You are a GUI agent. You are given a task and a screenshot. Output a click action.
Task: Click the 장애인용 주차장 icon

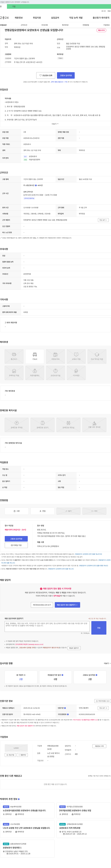point(17,425)
